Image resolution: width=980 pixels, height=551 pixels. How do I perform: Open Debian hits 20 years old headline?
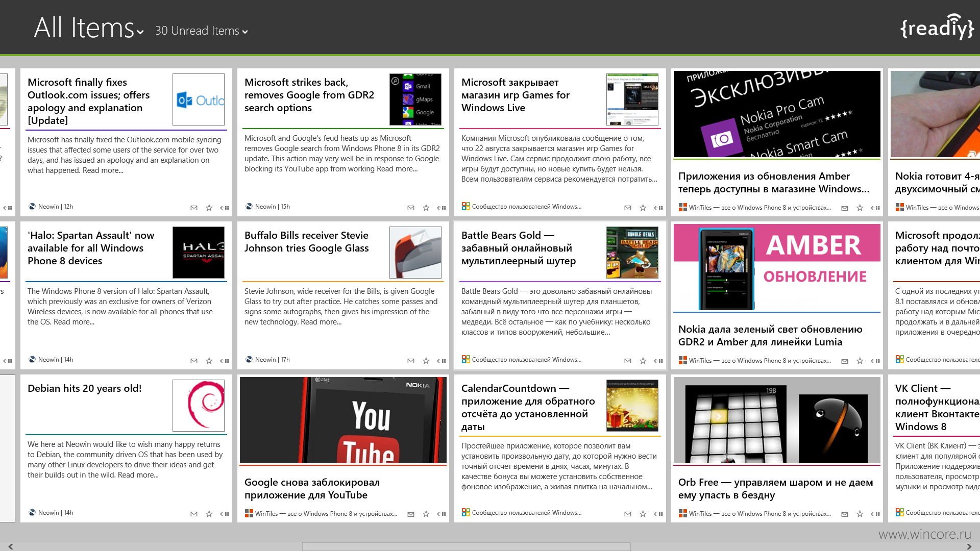[85, 388]
